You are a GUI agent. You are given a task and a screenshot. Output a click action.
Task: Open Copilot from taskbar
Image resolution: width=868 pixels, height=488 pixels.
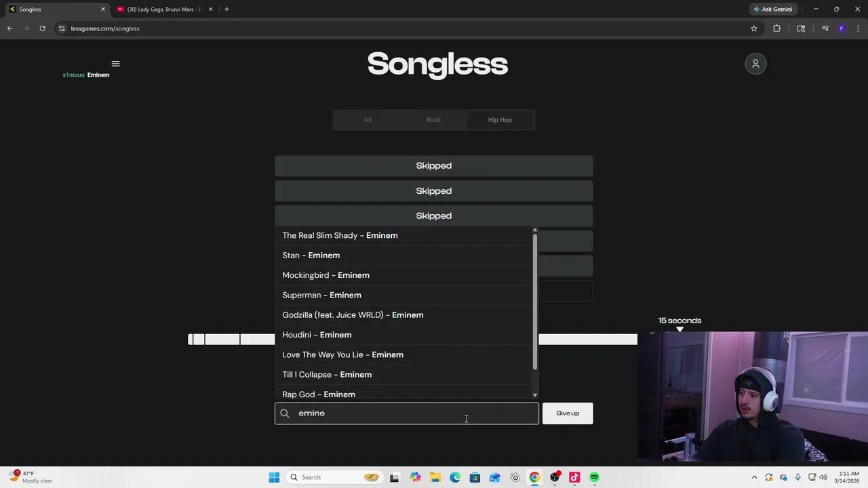tap(415, 477)
